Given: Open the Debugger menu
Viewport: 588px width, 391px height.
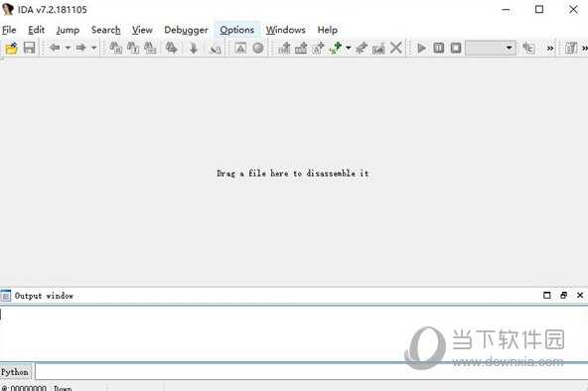Looking at the screenshot, I should click(186, 30).
